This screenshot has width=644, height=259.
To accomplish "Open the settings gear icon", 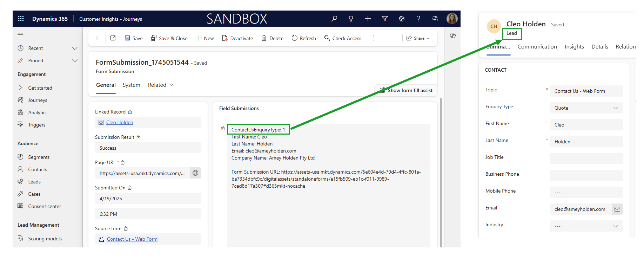I will pyautogui.click(x=402, y=19).
